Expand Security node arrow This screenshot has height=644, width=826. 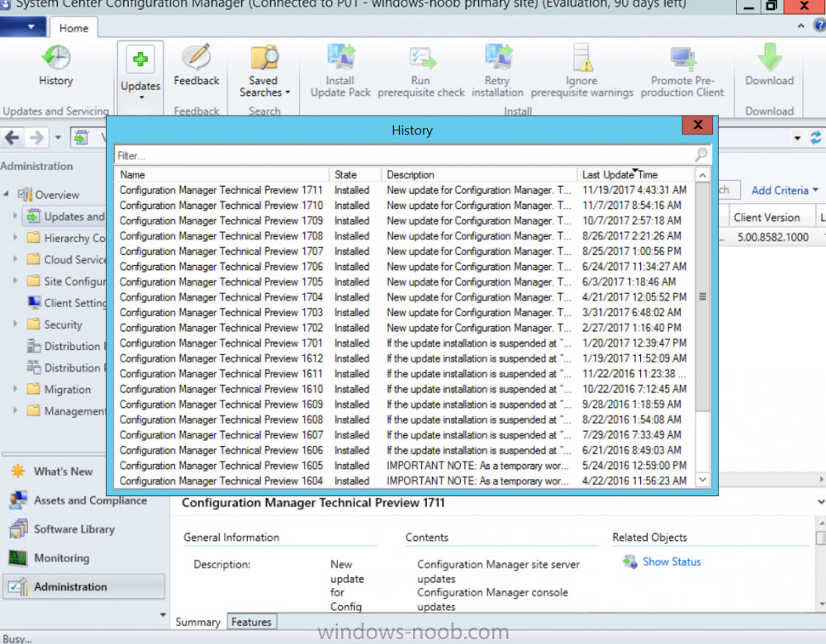[15, 324]
